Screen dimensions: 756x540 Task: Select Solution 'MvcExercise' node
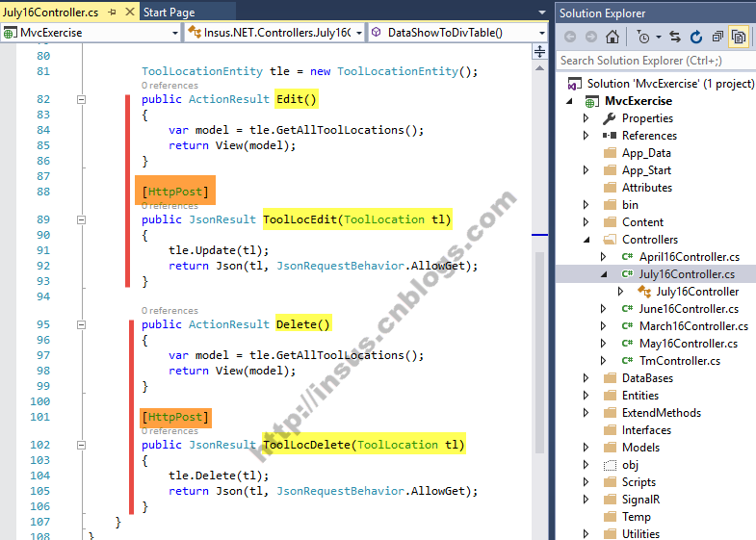pos(670,84)
